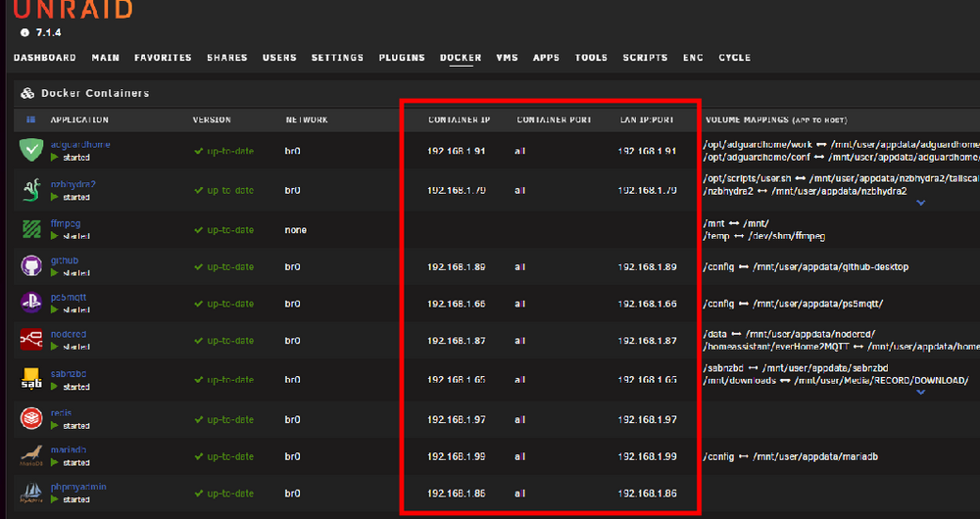The width and height of the screenshot is (980, 519).
Task: Open the phpmyadmin container link
Action: 78,487
